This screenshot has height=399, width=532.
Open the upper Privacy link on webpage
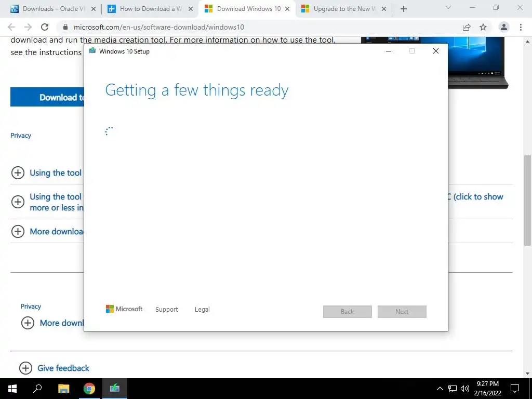click(x=21, y=136)
